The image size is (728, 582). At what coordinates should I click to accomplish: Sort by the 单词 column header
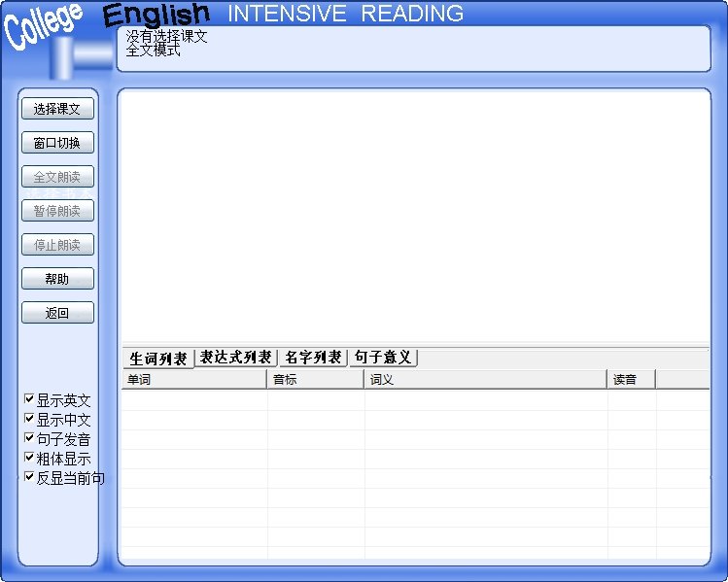tap(193, 380)
